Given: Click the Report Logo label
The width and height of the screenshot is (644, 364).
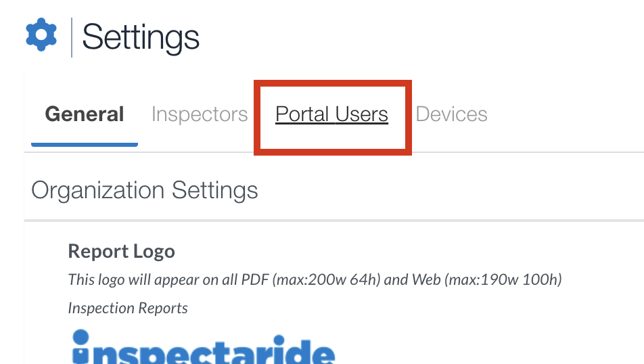Looking at the screenshot, I should coord(122,251).
